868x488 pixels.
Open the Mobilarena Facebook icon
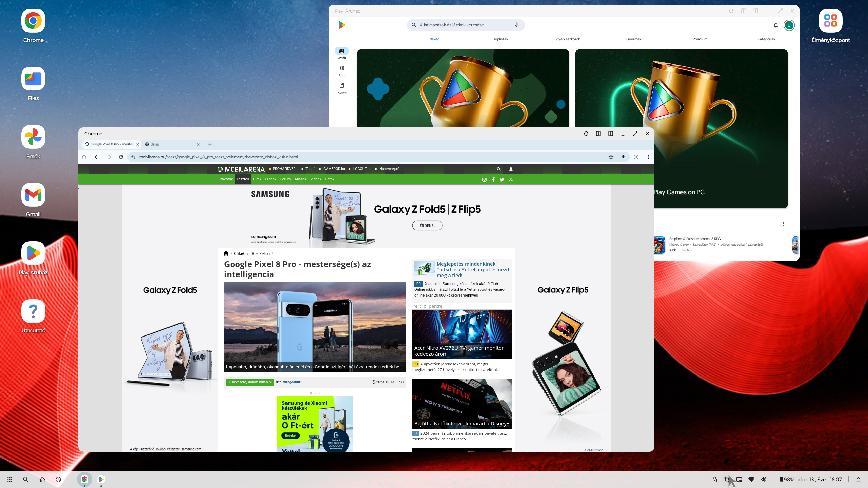coord(493,180)
